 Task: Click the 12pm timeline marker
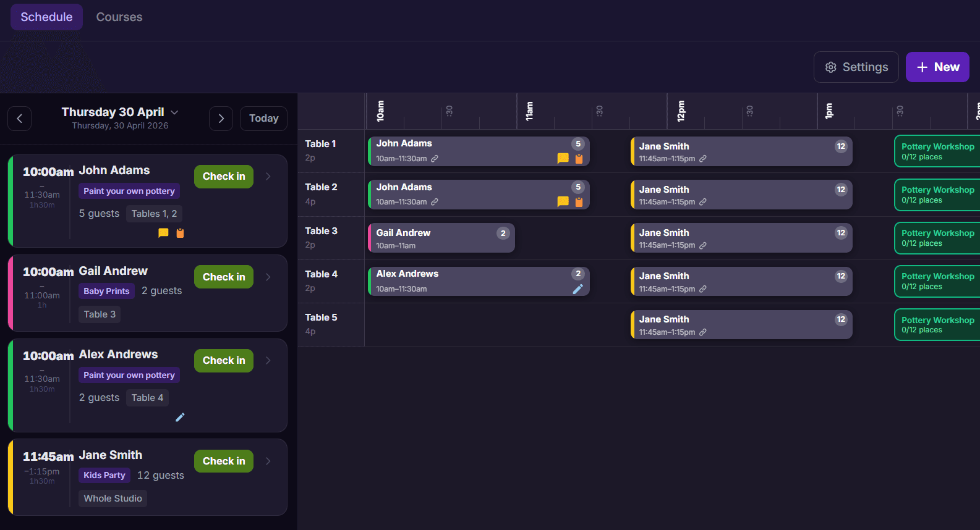tap(681, 111)
